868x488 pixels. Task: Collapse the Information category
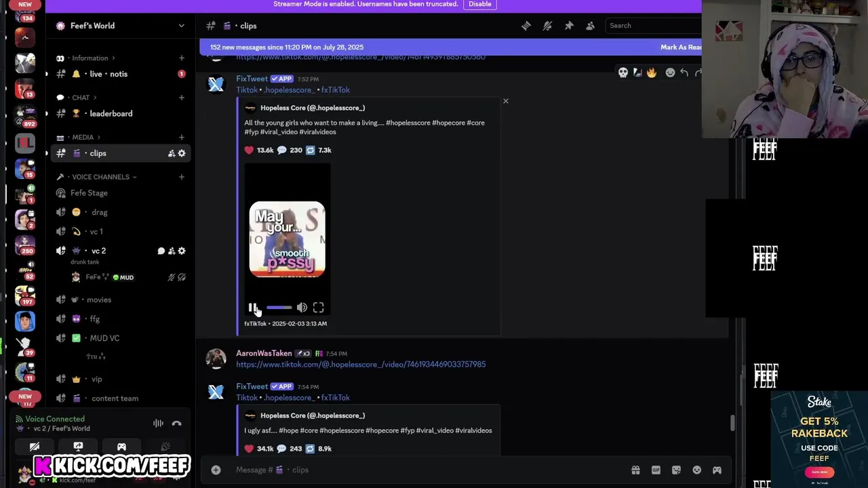(x=90, y=58)
